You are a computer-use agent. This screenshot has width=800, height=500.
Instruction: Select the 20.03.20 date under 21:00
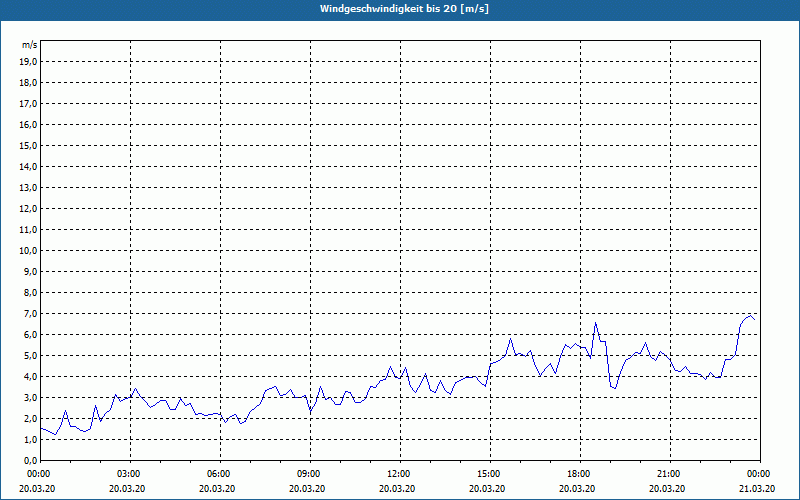[x=667, y=488]
